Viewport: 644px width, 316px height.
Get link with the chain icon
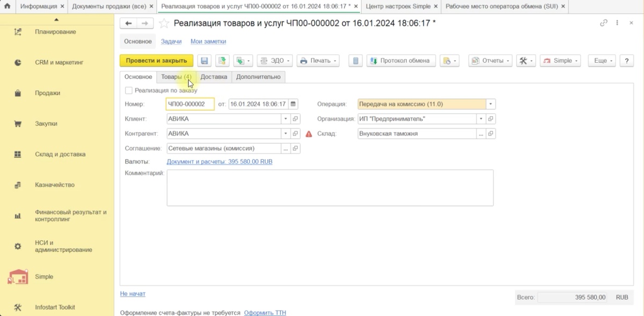(604, 23)
